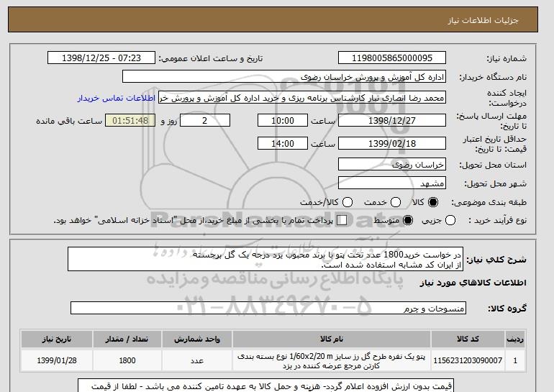Click announcement date field 1398/12/25 - 07:23

click(x=101, y=58)
